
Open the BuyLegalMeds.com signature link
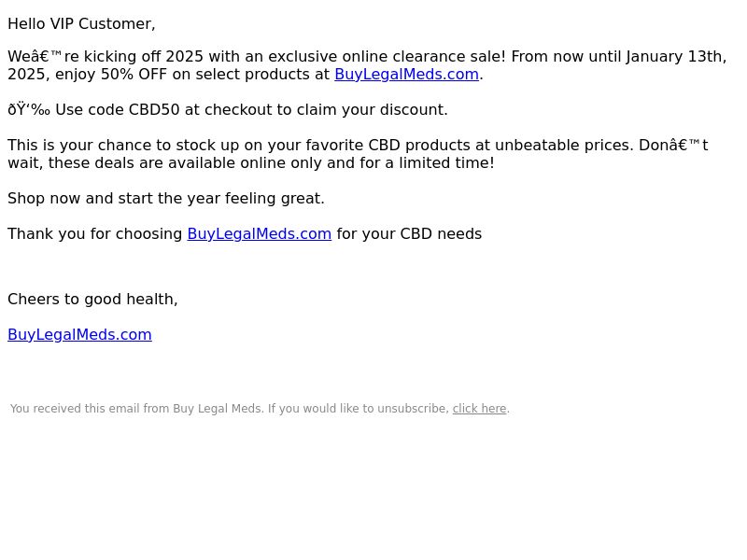79,334
